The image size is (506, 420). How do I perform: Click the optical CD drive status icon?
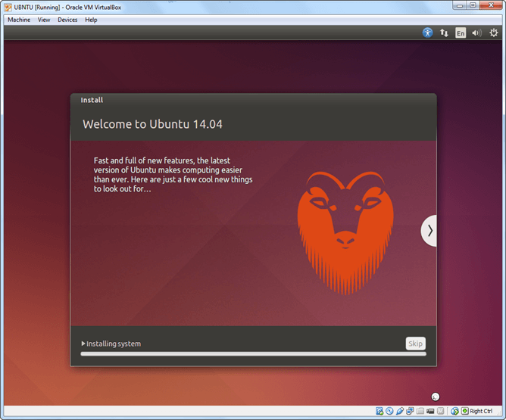389,411
